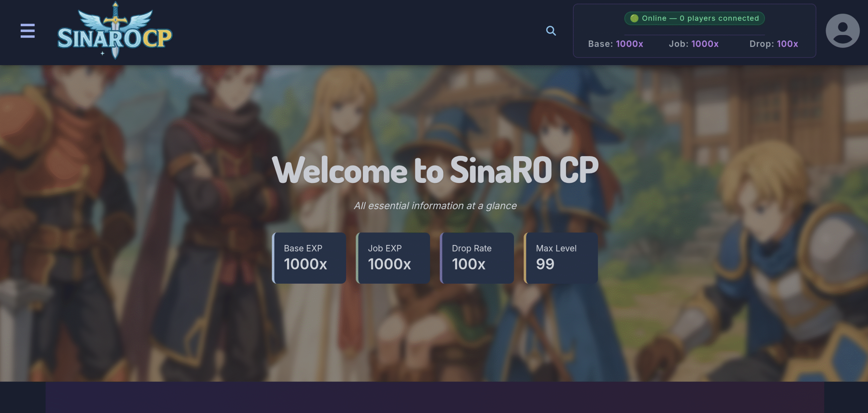868x413 pixels.
Task: Open the user profile avatar icon
Action: 843,31
